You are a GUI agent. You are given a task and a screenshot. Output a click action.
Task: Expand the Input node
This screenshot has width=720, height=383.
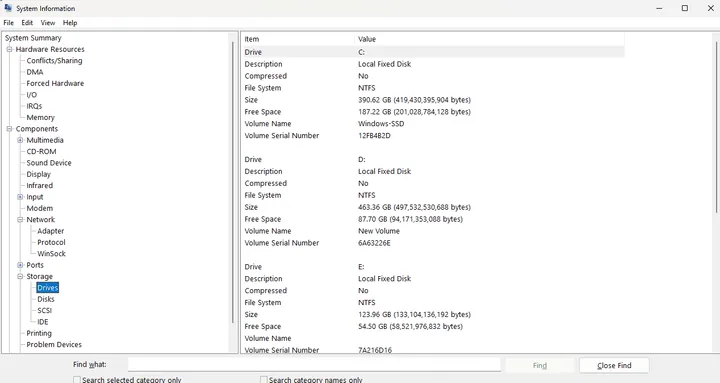[20, 197]
